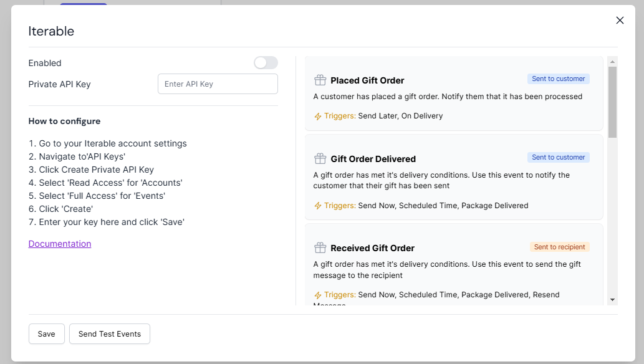Click the Save button
The image size is (644, 364).
(46, 333)
